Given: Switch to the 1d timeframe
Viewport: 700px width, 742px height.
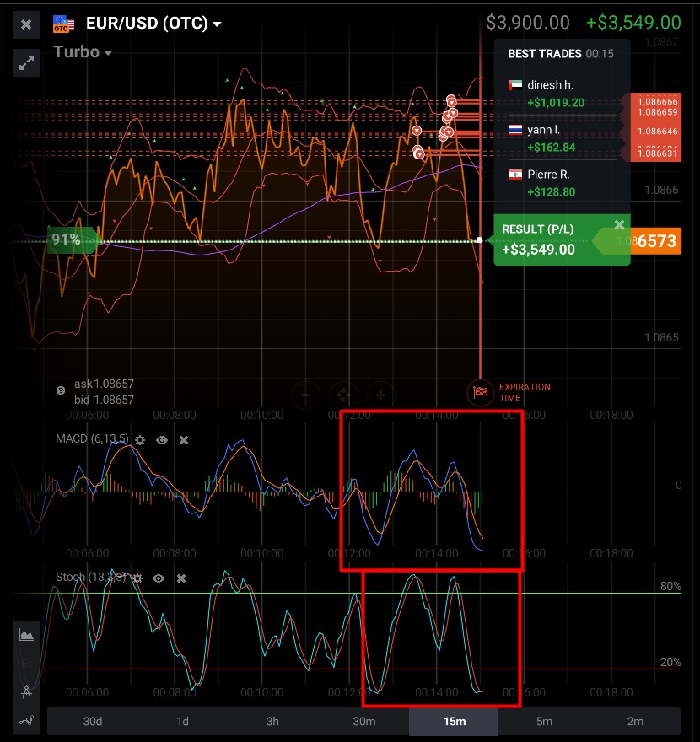Looking at the screenshot, I should 183,721.
